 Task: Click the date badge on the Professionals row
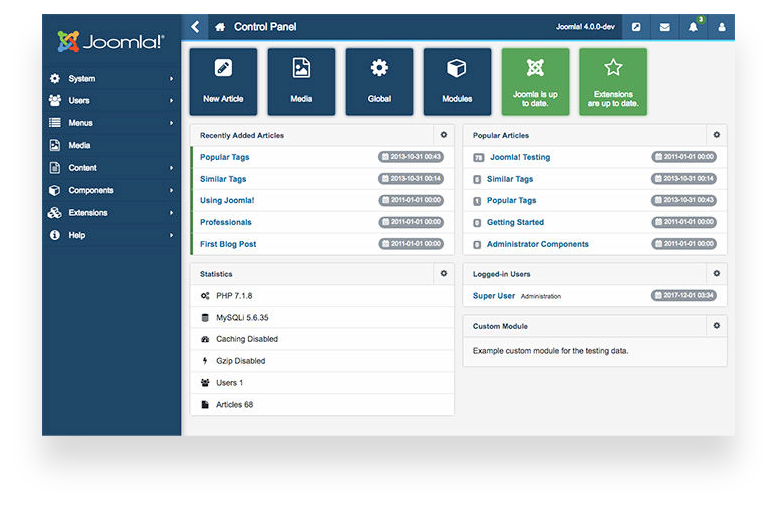411,222
